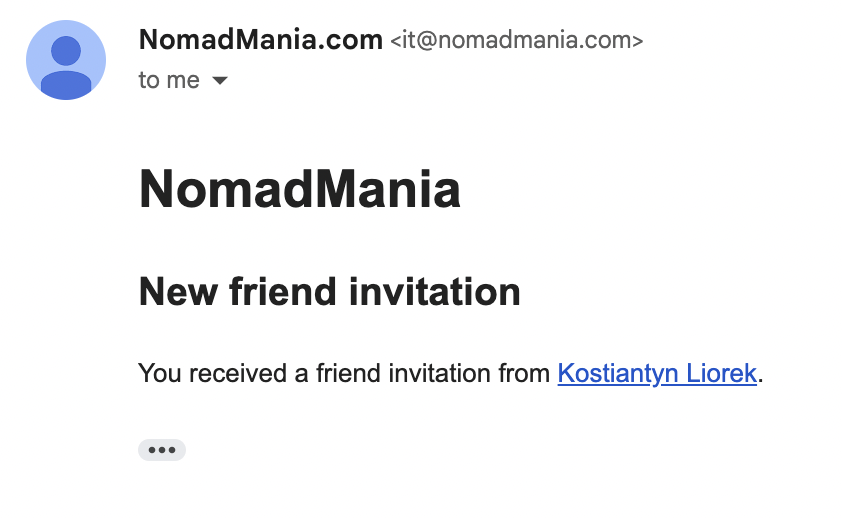Open Kostiantyn Liorek's profile link
This screenshot has height=518, width=842.
coord(657,374)
